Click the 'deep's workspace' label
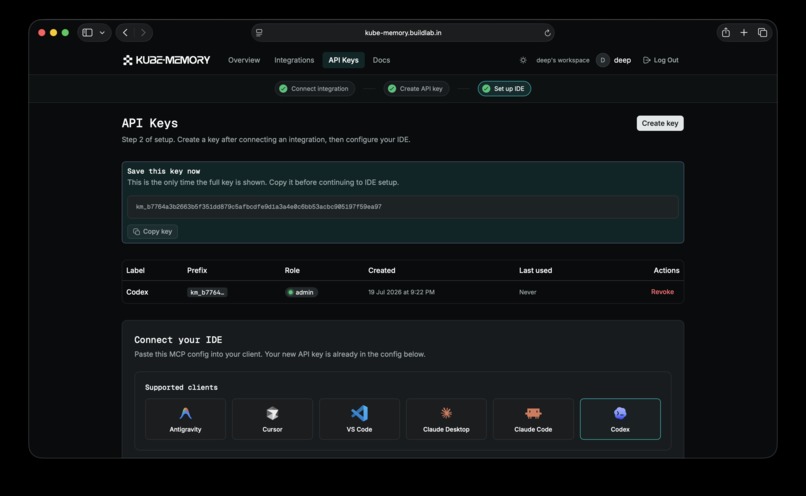The image size is (806, 496). (563, 60)
